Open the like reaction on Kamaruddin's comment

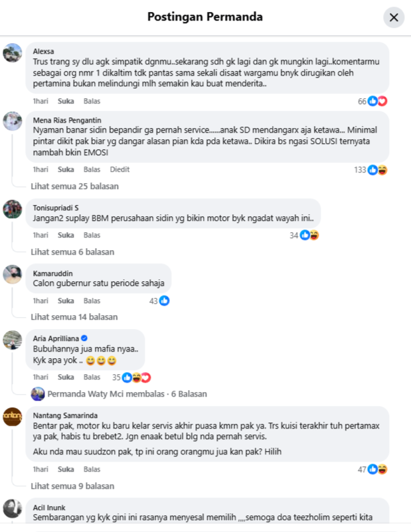[165, 300]
